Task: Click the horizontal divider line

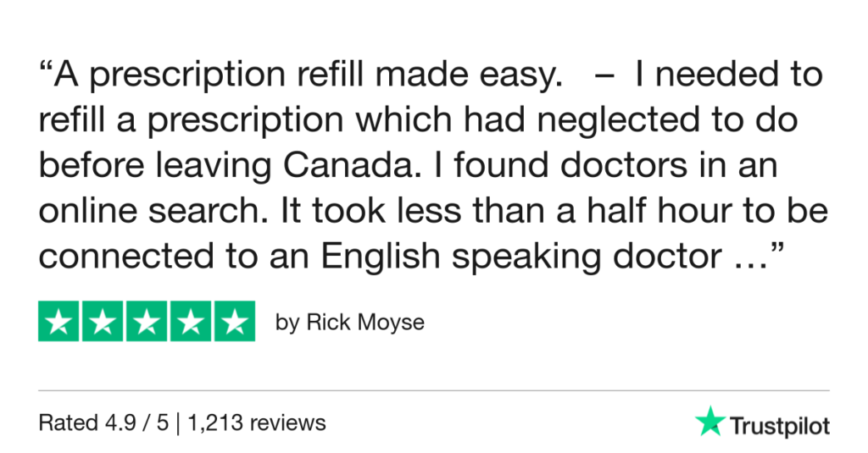Action: click(434, 390)
